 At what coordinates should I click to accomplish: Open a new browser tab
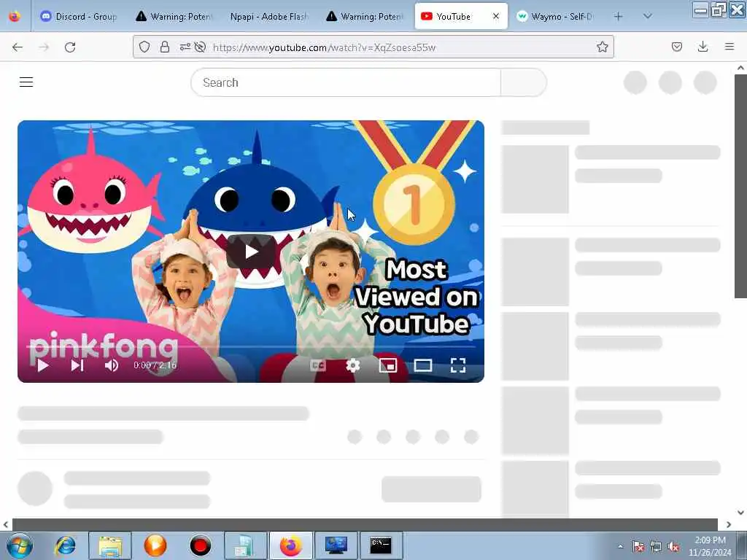click(619, 17)
